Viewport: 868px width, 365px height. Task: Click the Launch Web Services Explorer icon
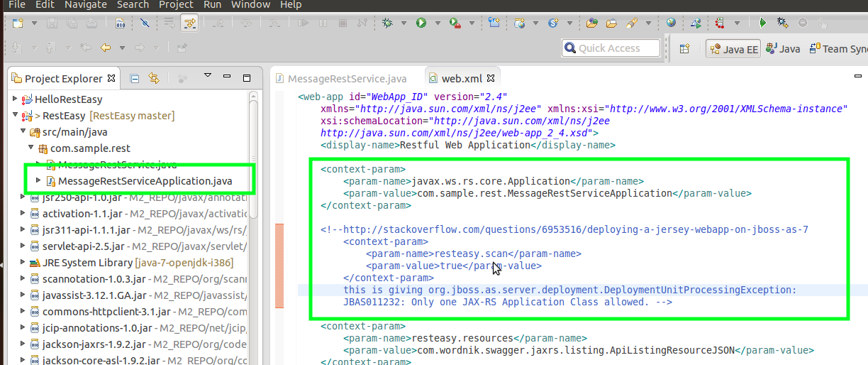coord(696,23)
